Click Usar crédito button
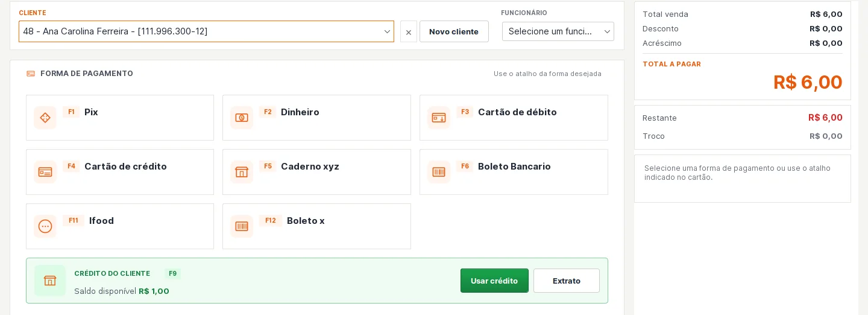 (494, 281)
